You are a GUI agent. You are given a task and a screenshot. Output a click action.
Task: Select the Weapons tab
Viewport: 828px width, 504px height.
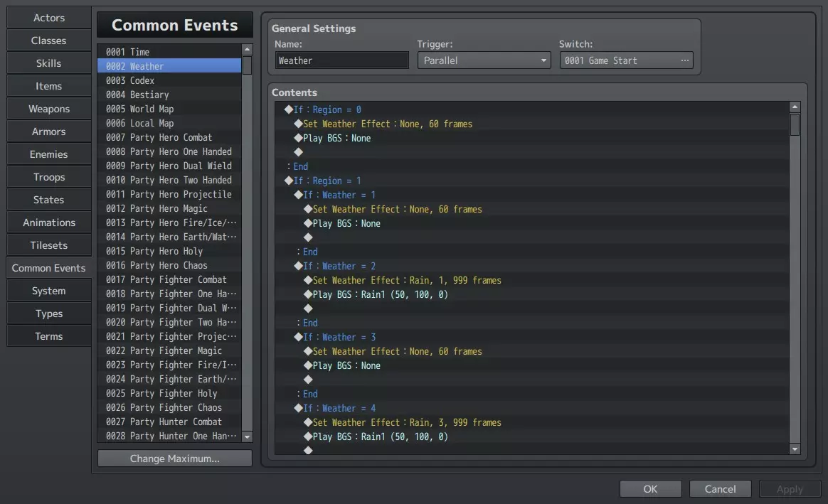48,108
